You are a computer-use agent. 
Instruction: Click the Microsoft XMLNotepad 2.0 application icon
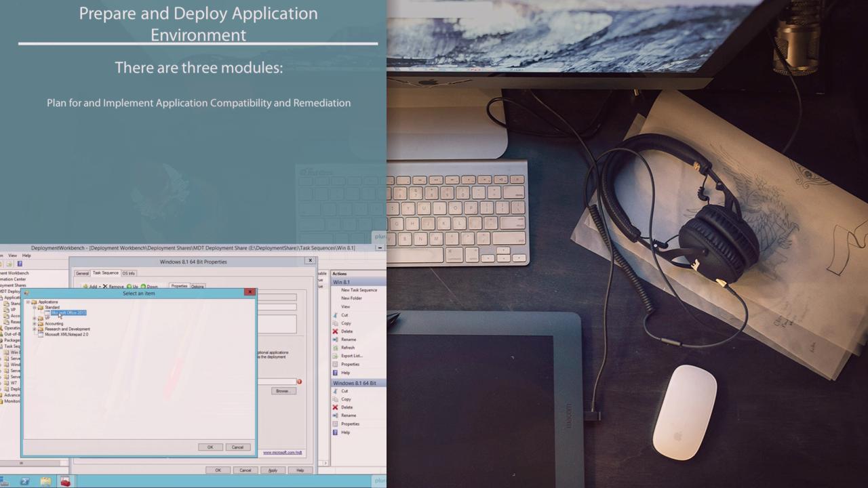[41, 335]
